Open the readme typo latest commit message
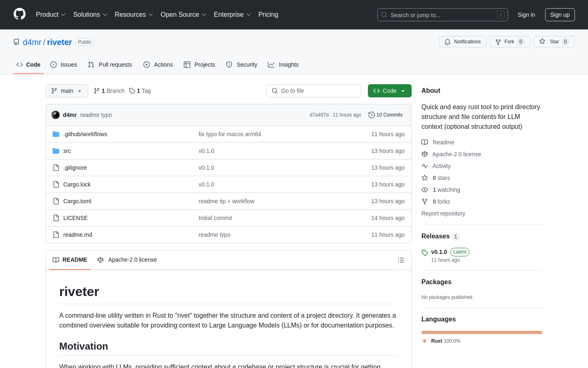The height and width of the screenshot is (368, 588). coord(96,115)
